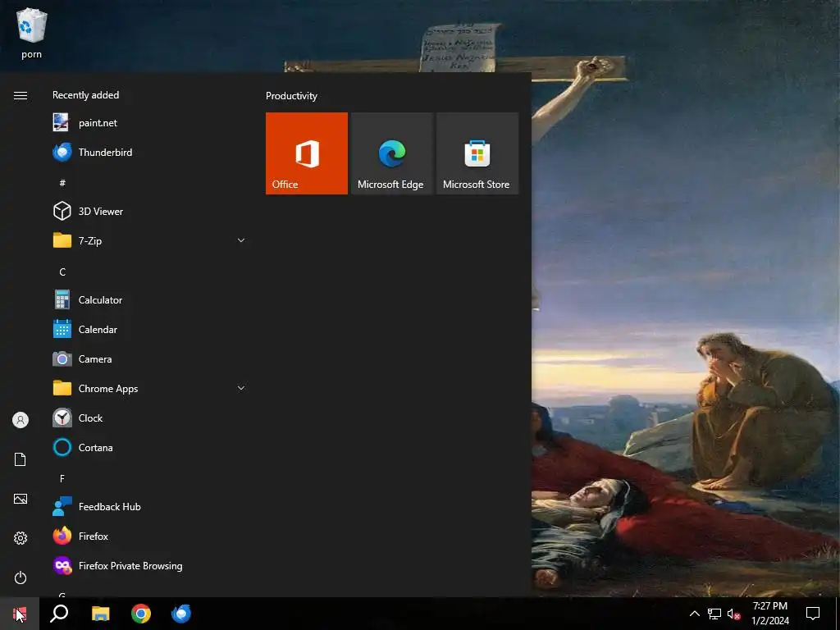This screenshot has height=630, width=840.
Task: Open the Office tile
Action: 307,153
